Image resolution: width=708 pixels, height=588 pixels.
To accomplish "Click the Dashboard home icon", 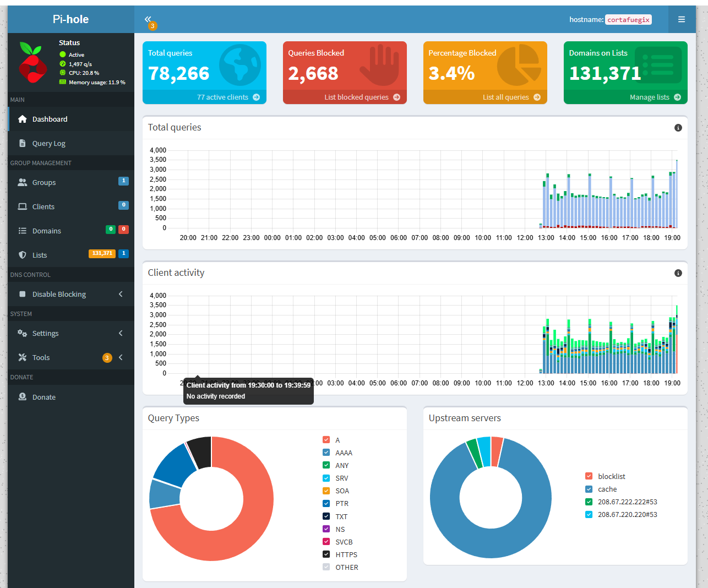I will click(23, 119).
